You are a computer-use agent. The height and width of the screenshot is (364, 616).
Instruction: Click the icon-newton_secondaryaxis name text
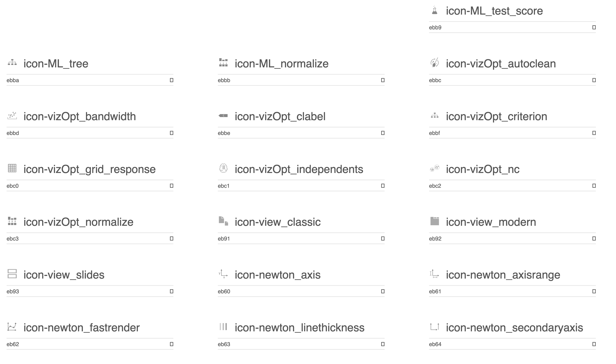[x=514, y=328]
